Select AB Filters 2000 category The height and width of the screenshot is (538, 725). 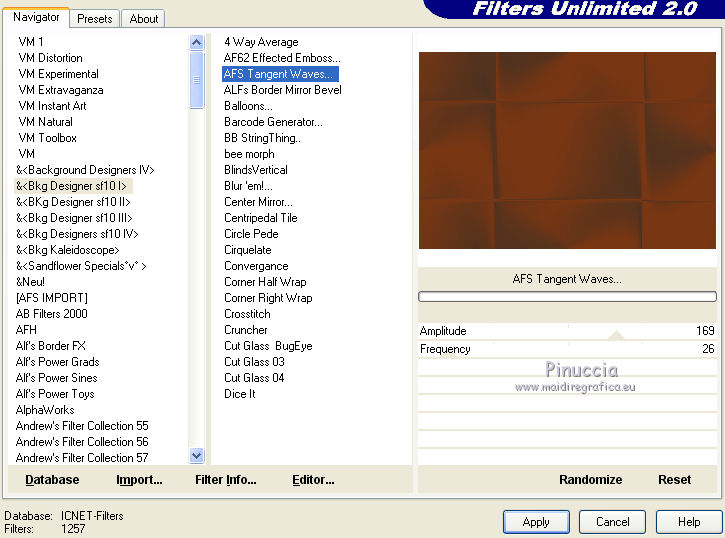click(51, 314)
